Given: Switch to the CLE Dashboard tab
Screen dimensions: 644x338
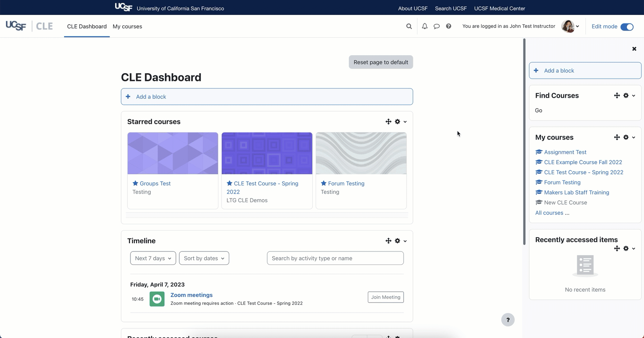Looking at the screenshot, I should coord(87,26).
